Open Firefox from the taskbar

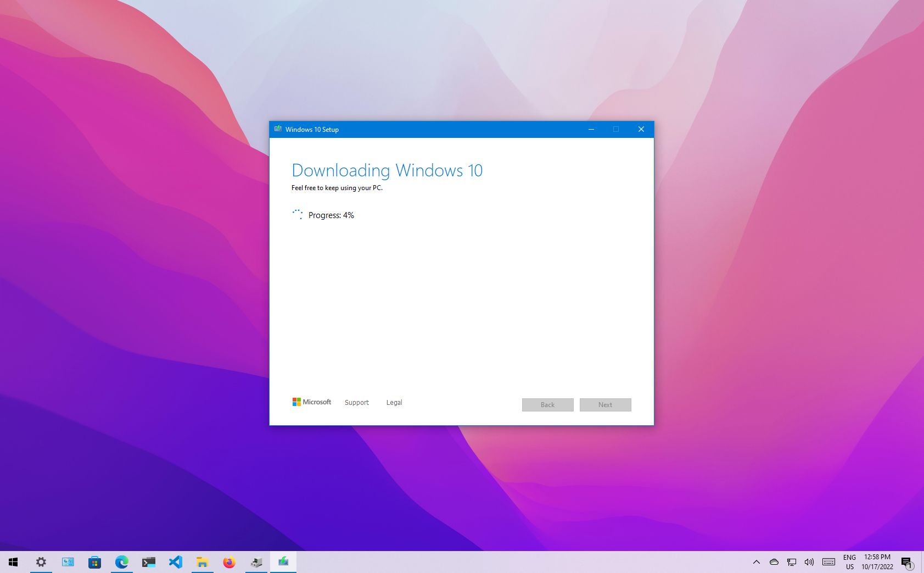coord(229,561)
